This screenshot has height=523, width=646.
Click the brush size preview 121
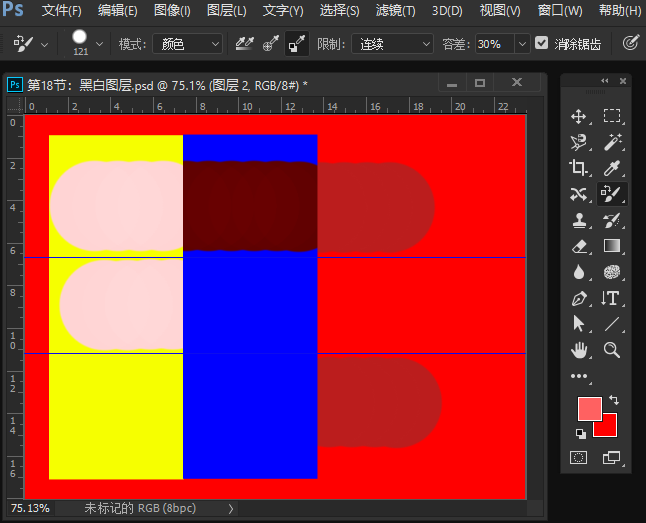(80, 43)
